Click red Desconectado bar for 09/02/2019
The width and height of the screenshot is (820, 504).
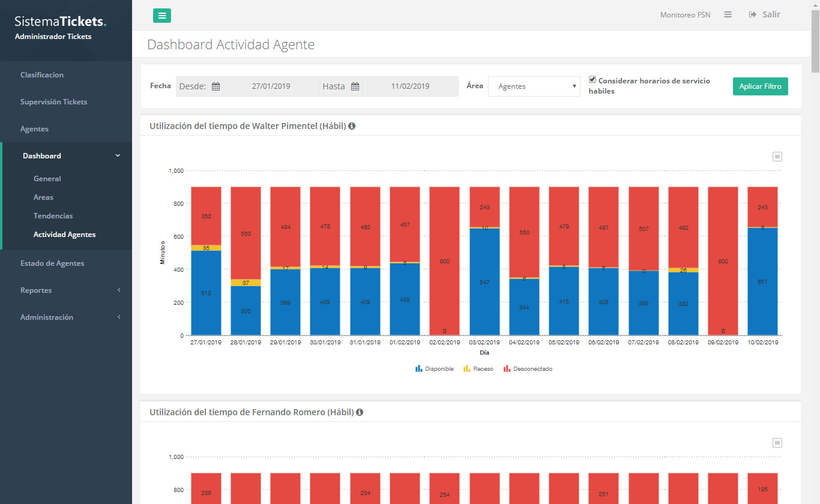(x=723, y=261)
